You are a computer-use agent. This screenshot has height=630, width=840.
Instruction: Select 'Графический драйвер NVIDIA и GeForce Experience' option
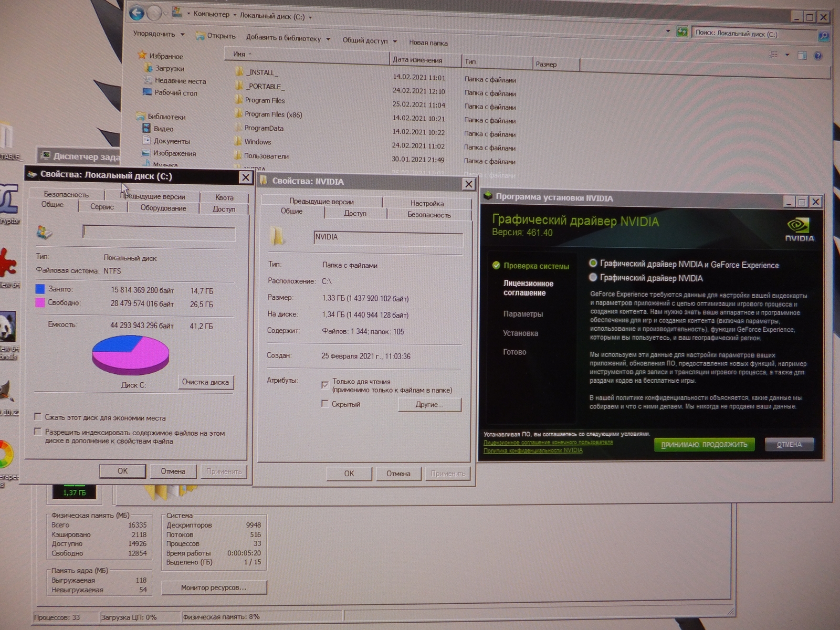[593, 264]
